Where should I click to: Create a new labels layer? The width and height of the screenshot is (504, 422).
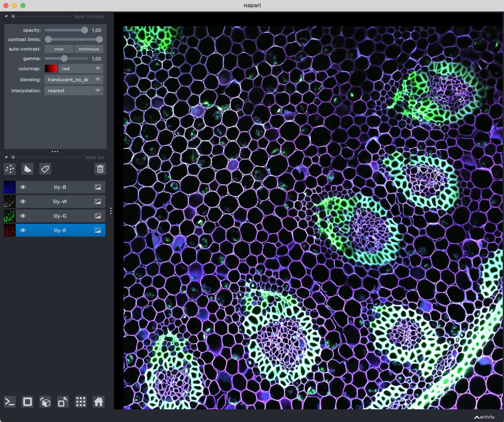pyautogui.click(x=45, y=169)
